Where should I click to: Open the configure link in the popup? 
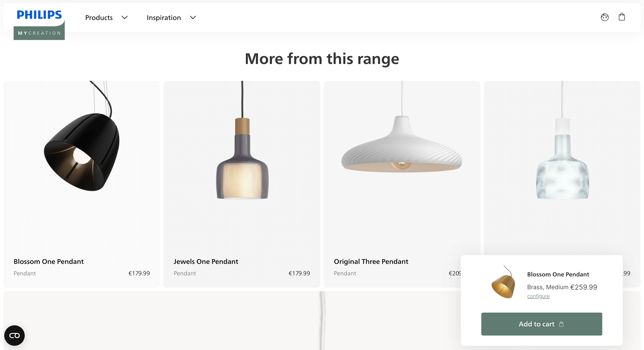point(538,296)
